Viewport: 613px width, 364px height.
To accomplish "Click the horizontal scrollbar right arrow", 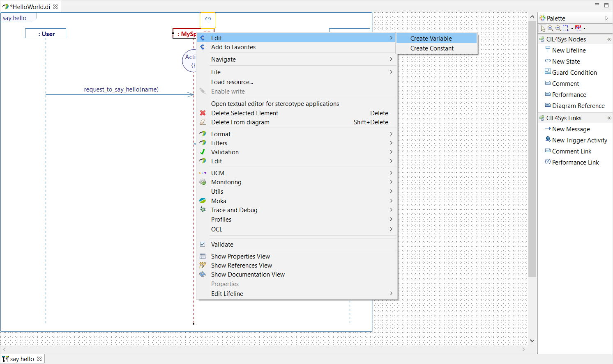I will (523, 350).
